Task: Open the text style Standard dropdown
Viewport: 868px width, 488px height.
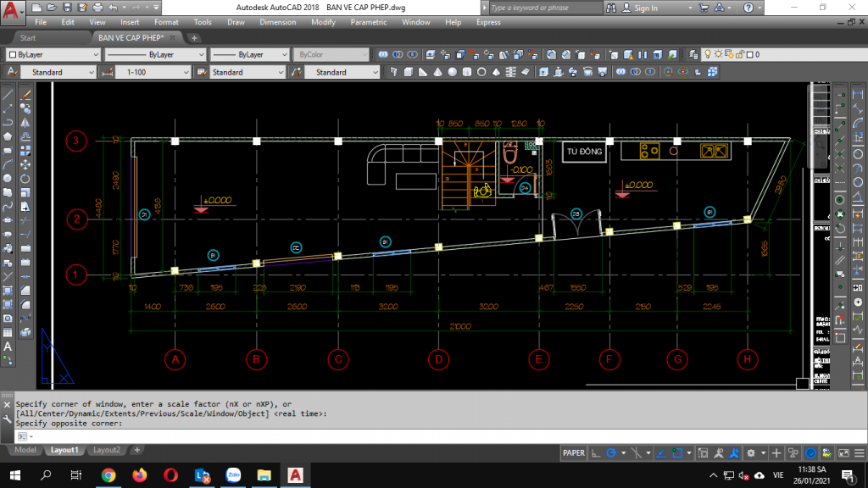Action: tap(58, 72)
